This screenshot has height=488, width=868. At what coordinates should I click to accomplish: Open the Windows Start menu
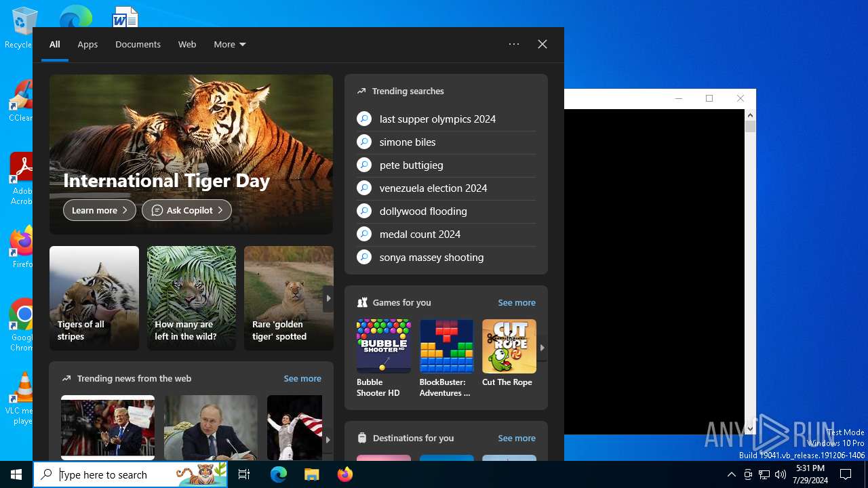tap(16, 474)
